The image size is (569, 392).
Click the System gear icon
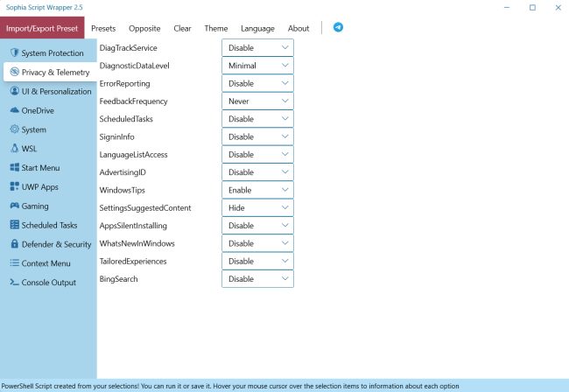(x=15, y=129)
